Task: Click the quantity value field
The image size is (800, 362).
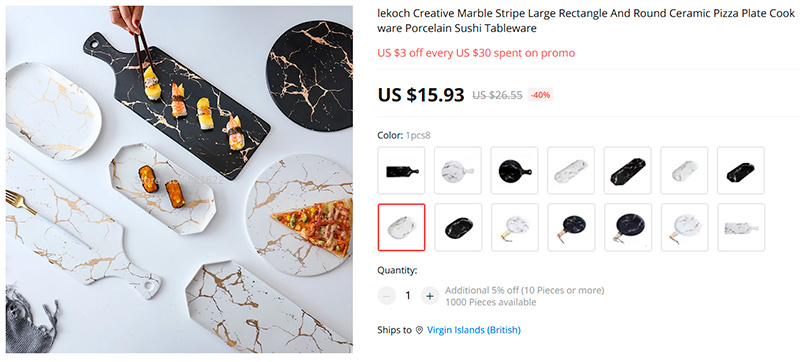Action: pyautogui.click(x=408, y=296)
